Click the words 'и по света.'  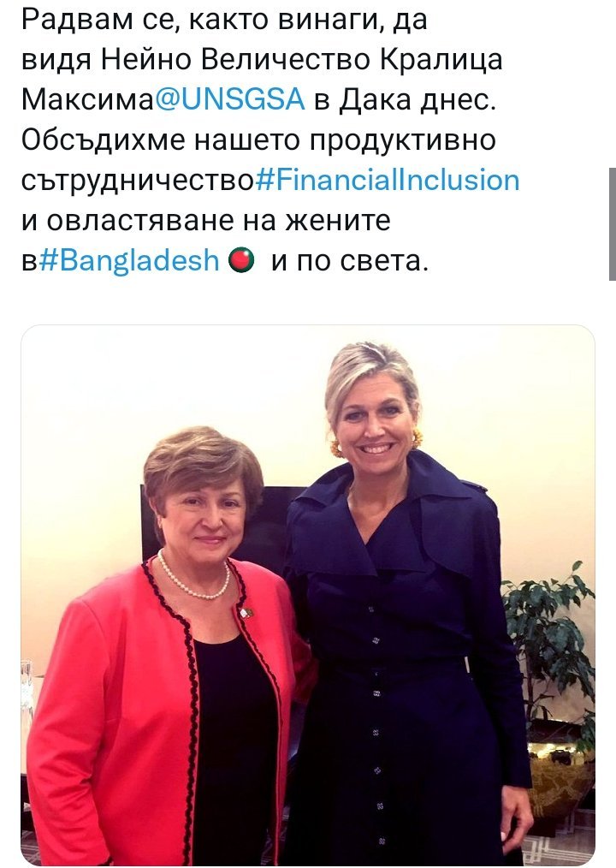click(x=350, y=261)
